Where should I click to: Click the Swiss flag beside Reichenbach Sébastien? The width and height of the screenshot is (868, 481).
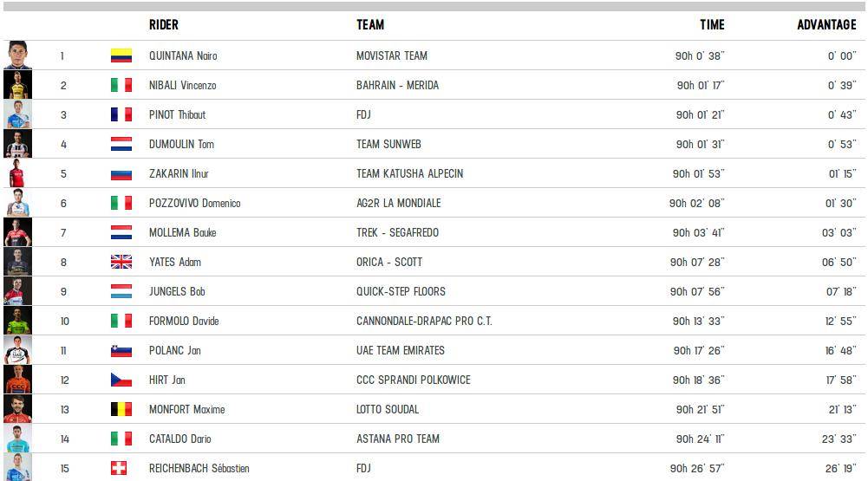click(x=119, y=468)
